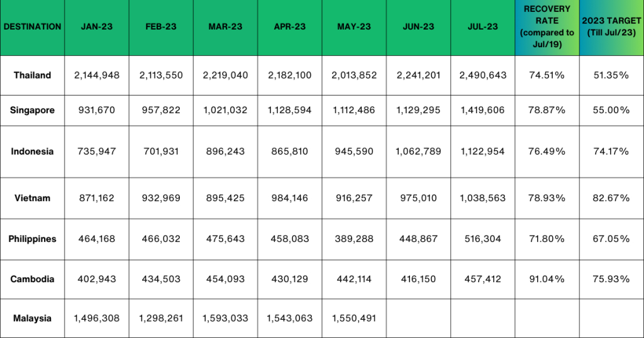Click the 2023 TARGET header cell

click(611, 27)
